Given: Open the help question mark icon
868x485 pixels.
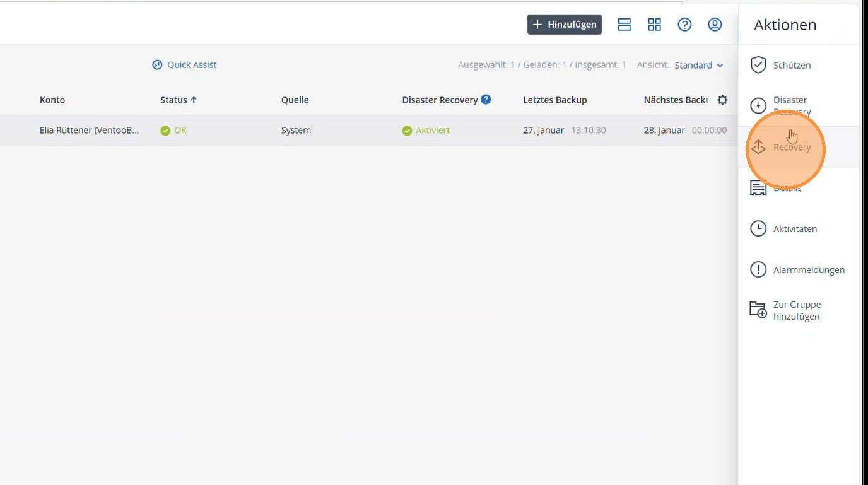Looking at the screenshot, I should pyautogui.click(x=684, y=25).
